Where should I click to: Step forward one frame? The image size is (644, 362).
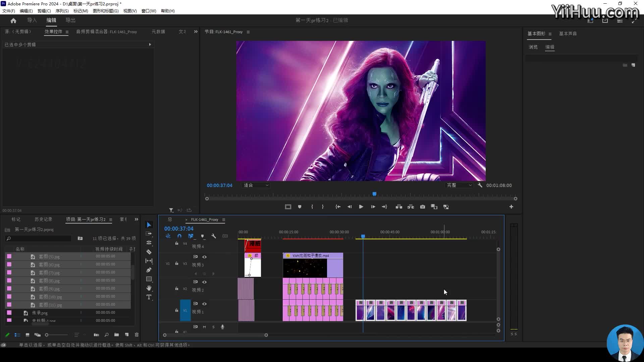(x=373, y=207)
